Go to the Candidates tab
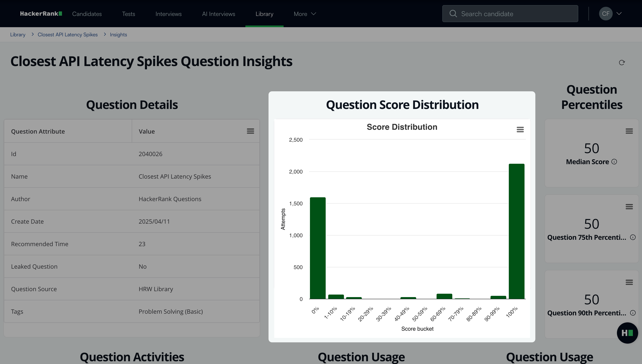Image resolution: width=642 pixels, height=364 pixels. [x=87, y=14]
